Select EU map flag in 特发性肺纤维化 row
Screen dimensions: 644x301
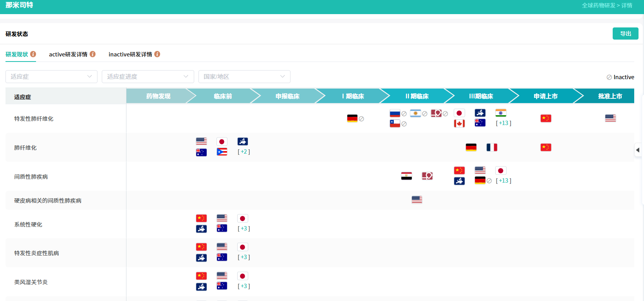coord(480,113)
